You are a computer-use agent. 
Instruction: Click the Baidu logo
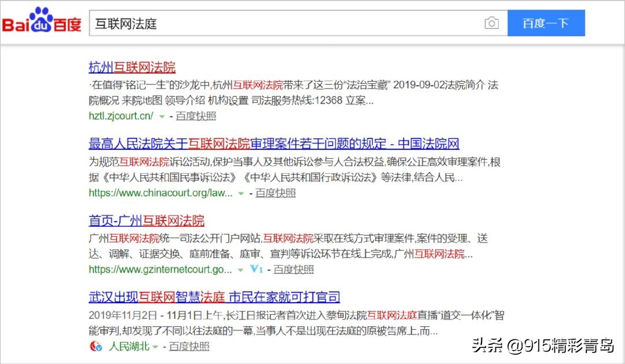pos(41,23)
